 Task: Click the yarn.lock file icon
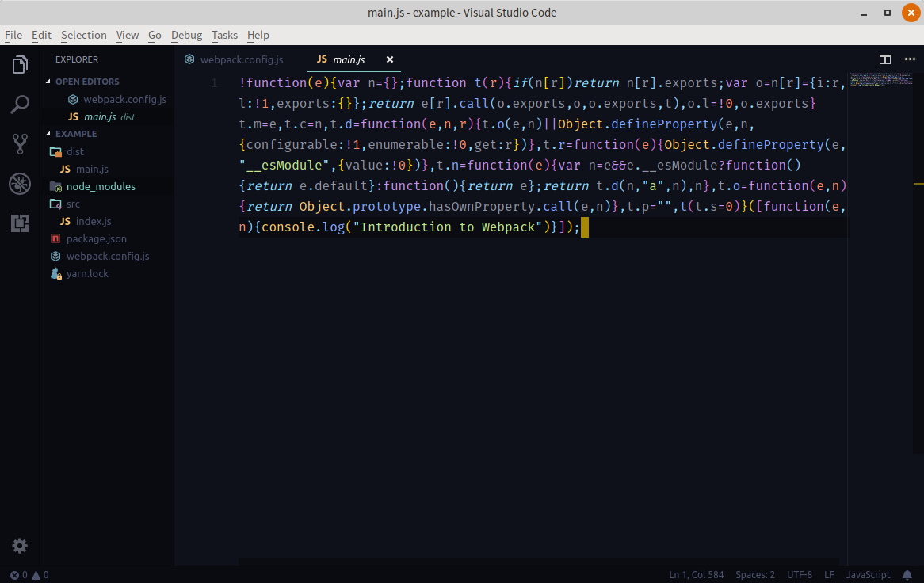point(56,274)
